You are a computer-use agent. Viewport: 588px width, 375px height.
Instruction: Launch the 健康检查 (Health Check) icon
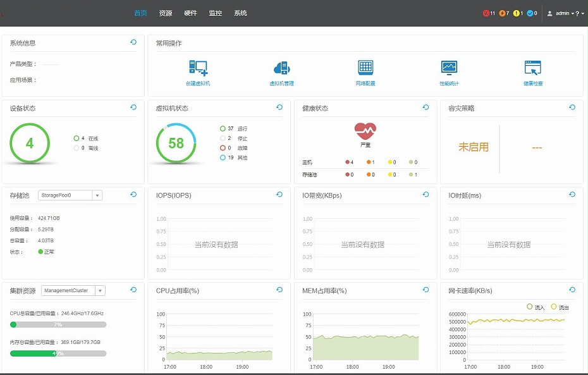pyautogui.click(x=532, y=66)
